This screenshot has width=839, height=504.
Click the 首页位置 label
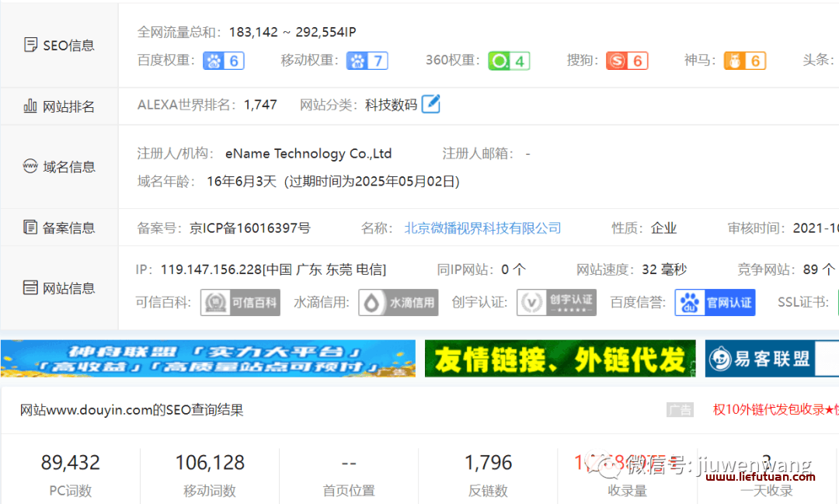pos(349,491)
